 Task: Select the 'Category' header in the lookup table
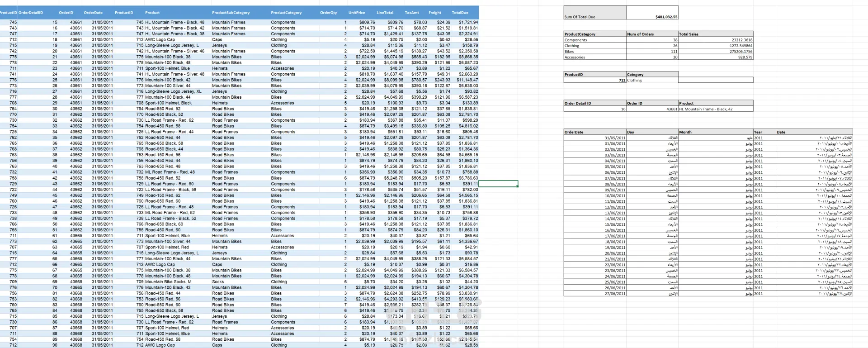[652, 74]
